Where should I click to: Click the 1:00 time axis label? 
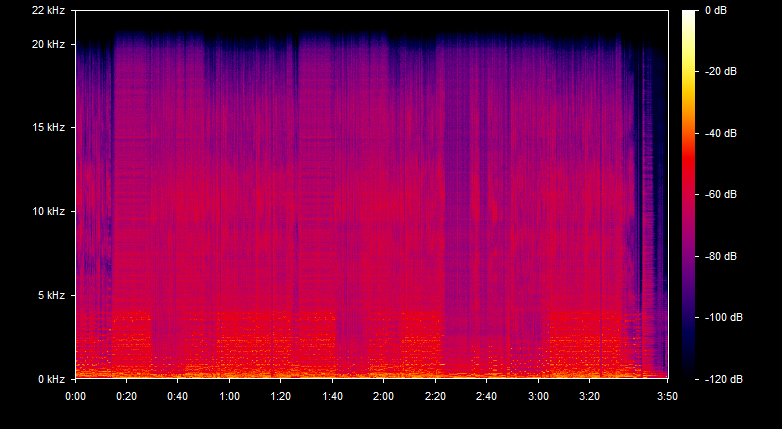229,397
